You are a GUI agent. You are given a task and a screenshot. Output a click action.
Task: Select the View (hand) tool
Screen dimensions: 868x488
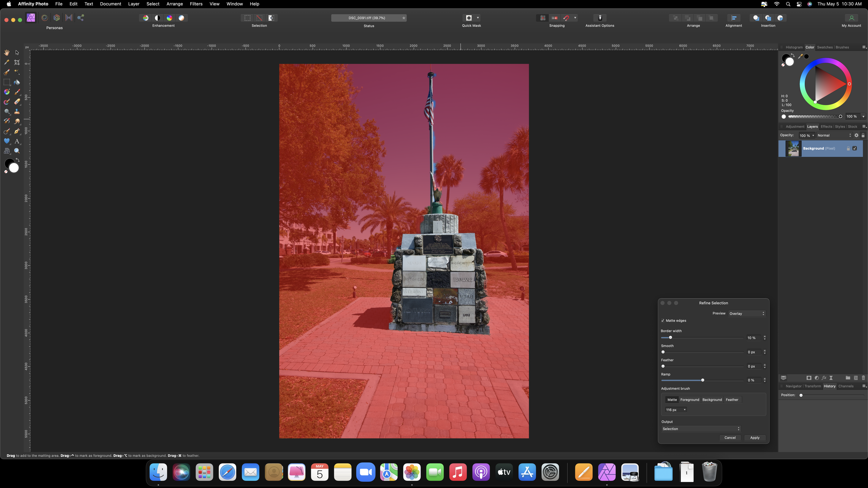[x=7, y=53]
